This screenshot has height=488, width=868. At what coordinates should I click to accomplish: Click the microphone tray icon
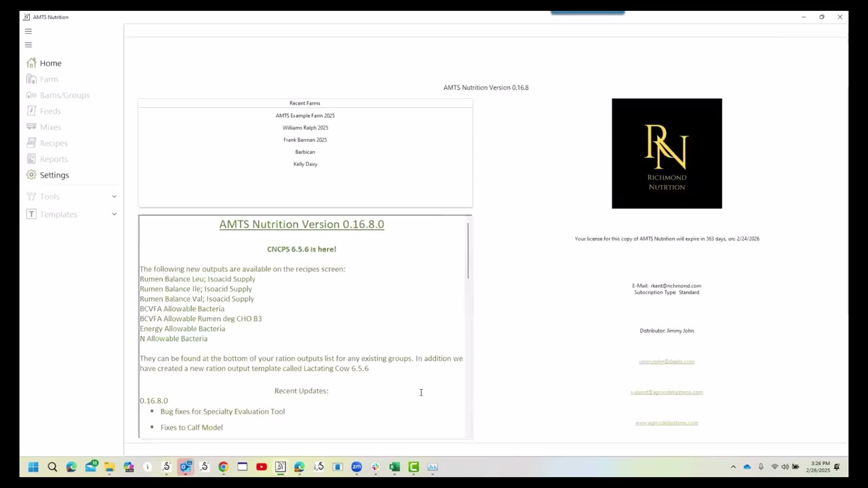pyautogui.click(x=761, y=467)
